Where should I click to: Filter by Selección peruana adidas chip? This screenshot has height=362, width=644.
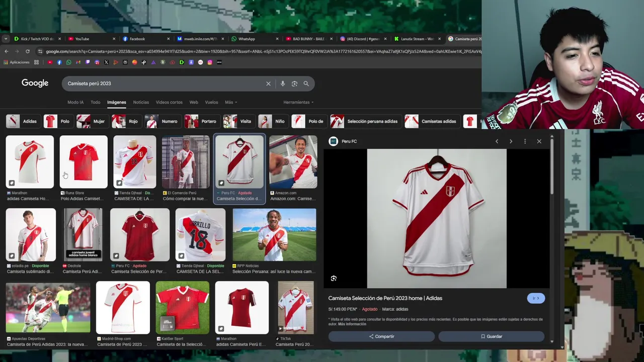(x=365, y=121)
